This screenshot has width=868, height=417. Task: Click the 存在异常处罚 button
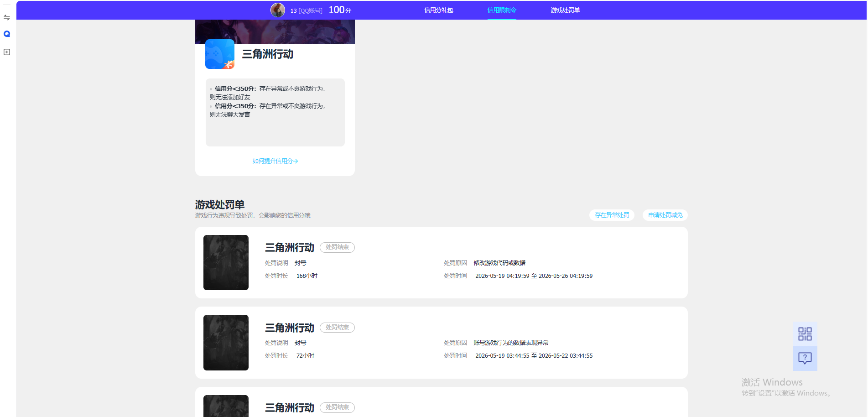pyautogui.click(x=612, y=215)
